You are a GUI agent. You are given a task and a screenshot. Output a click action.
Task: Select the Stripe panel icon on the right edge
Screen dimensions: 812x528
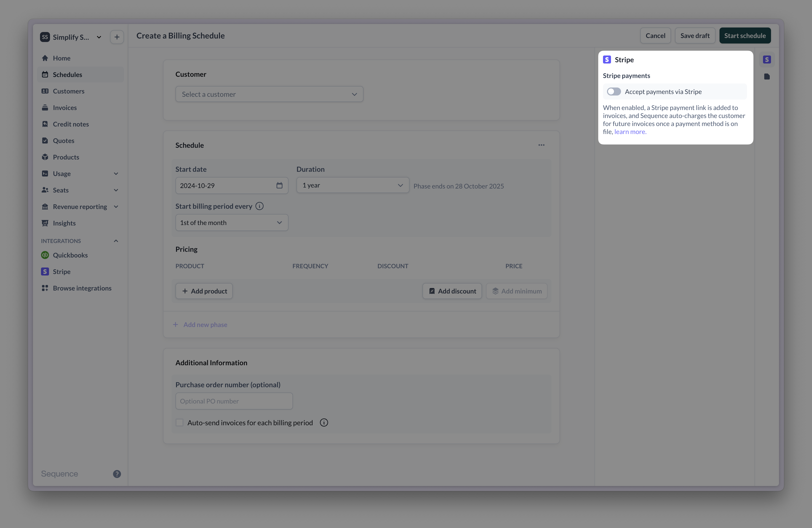tap(766, 59)
